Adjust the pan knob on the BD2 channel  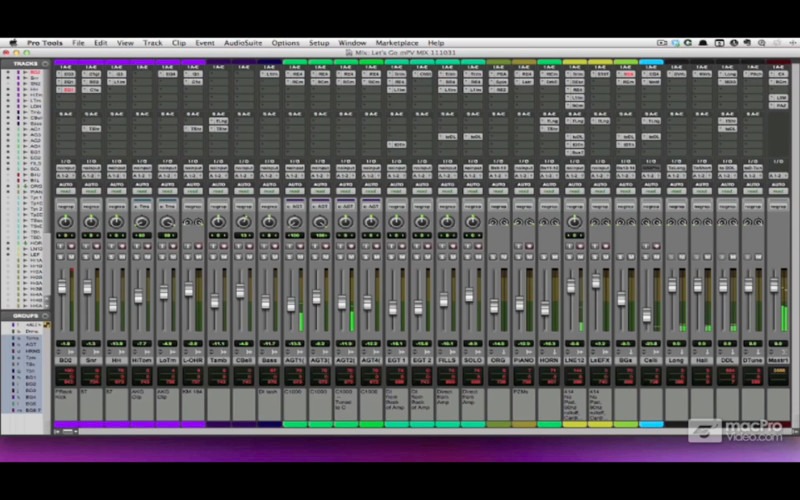coord(65,222)
